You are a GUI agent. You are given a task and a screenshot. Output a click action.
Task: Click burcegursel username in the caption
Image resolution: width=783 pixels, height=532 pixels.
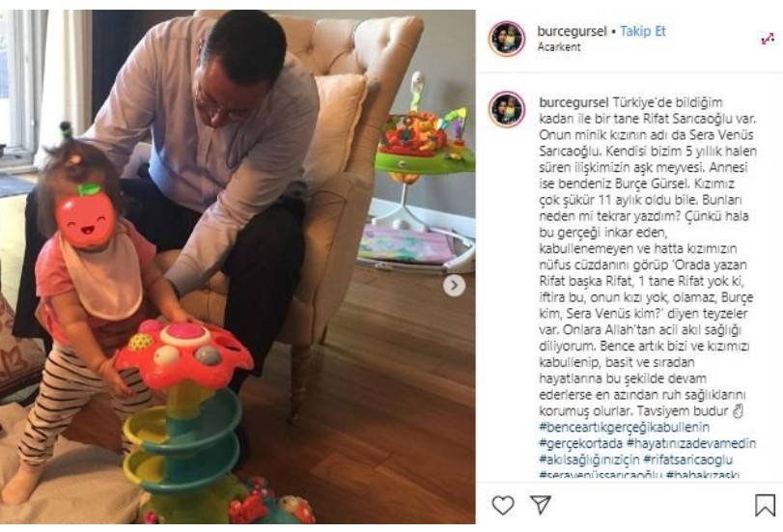pos(573,102)
